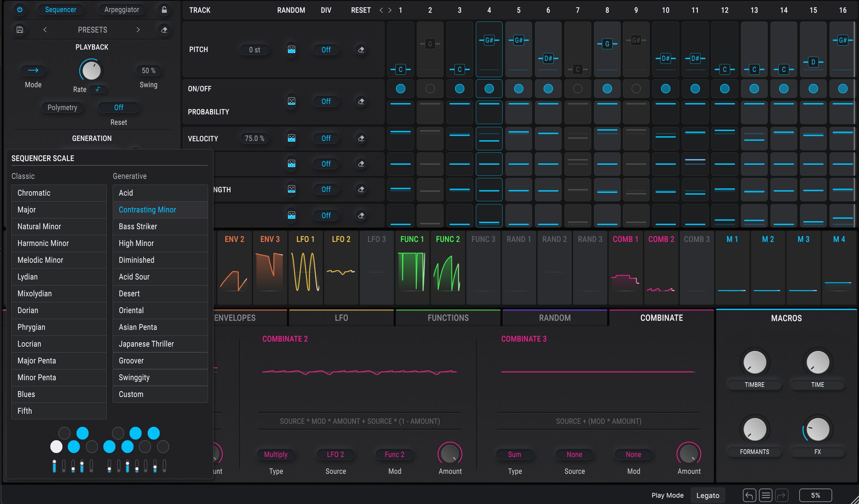Enable step 9 on/off circle

[636, 89]
